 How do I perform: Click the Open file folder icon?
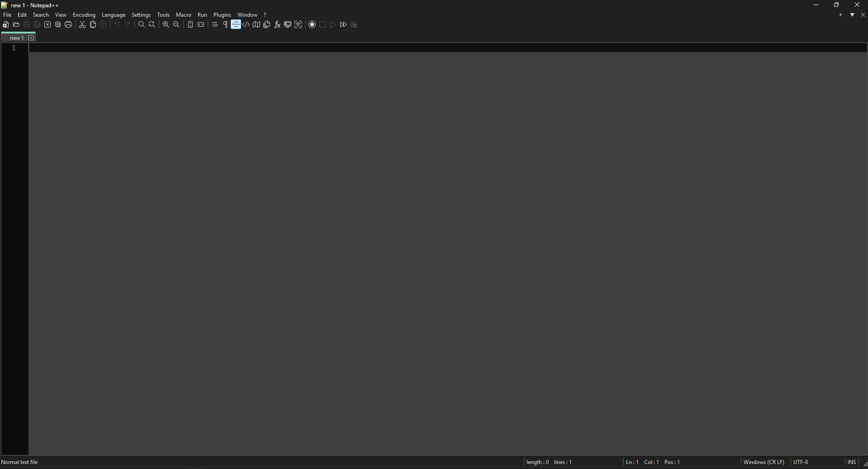(x=16, y=25)
